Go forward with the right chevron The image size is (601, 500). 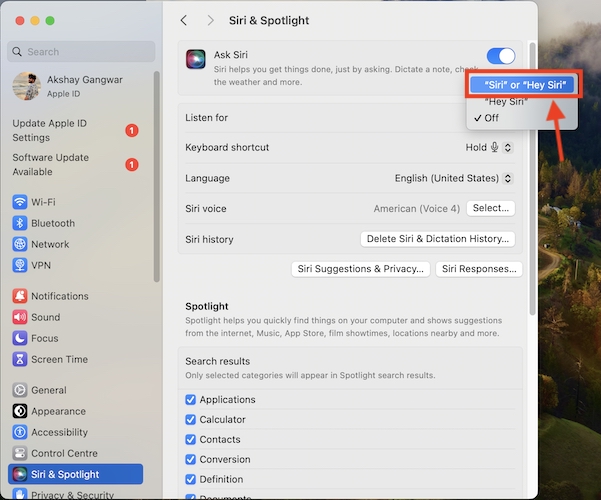(x=210, y=20)
